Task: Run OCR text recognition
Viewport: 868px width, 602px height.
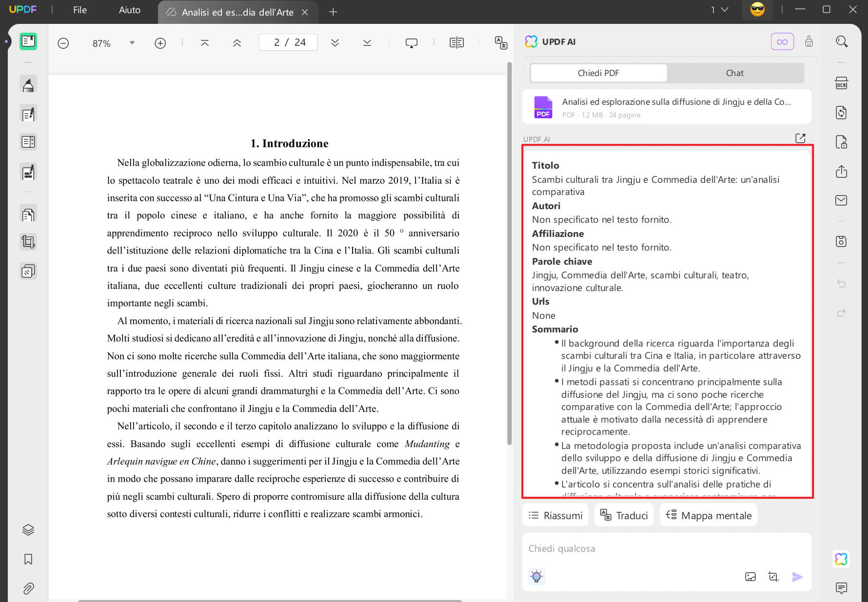Action: coord(842,83)
